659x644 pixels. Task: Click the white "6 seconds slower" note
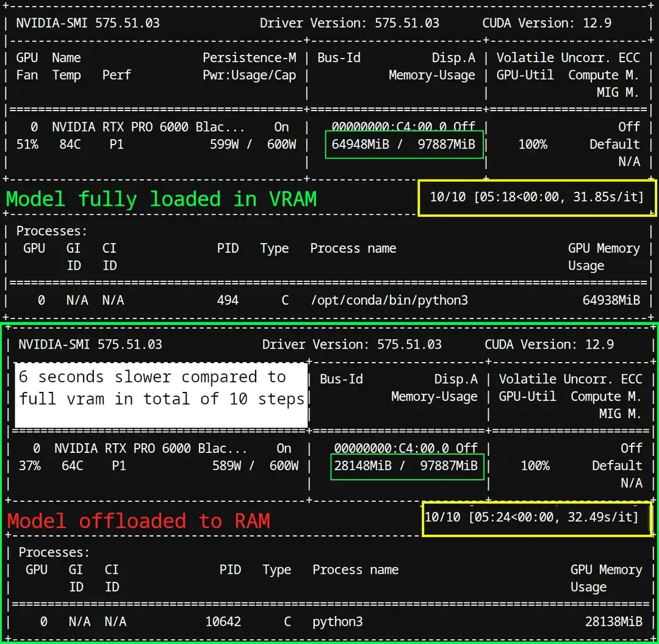coord(161,388)
